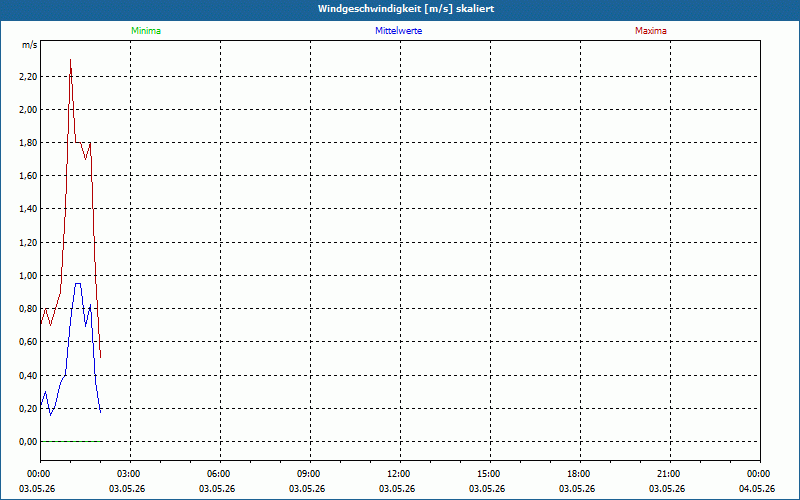Click the 21:00 time axis label
Image resolution: width=800 pixels, height=500 pixels.
pos(670,474)
